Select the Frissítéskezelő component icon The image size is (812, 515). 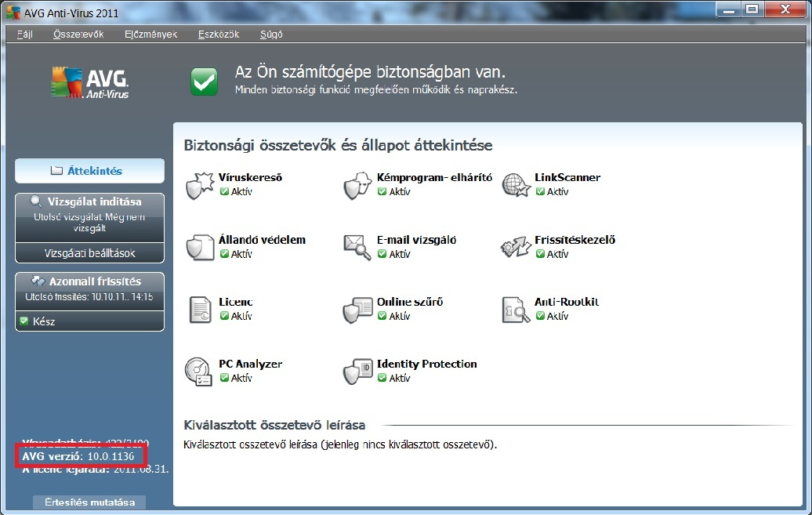[x=515, y=248]
